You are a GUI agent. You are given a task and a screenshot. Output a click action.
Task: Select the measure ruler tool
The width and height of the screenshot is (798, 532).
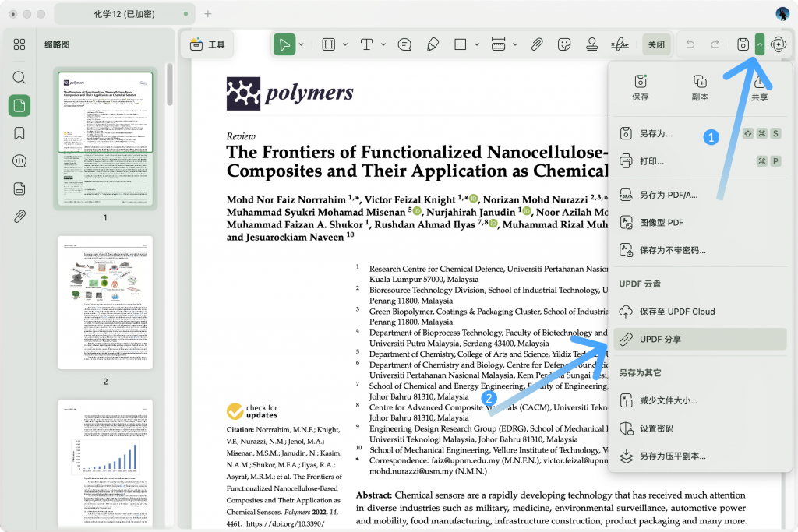tap(498, 44)
